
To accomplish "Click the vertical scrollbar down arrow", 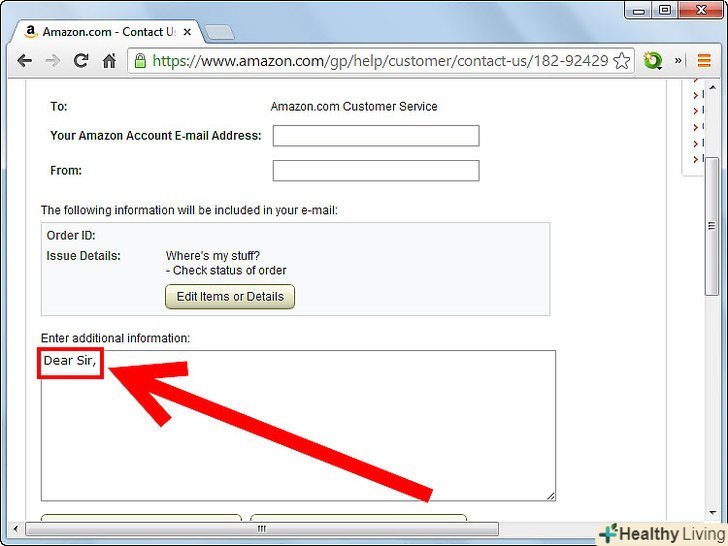I will click(713, 513).
